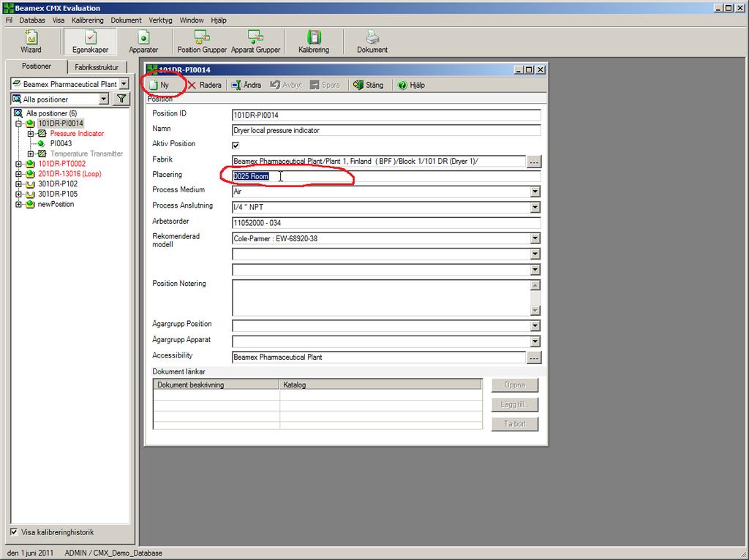Screen dimensions: 749x560
Task: Click Ändra to edit the position
Action: pos(246,85)
